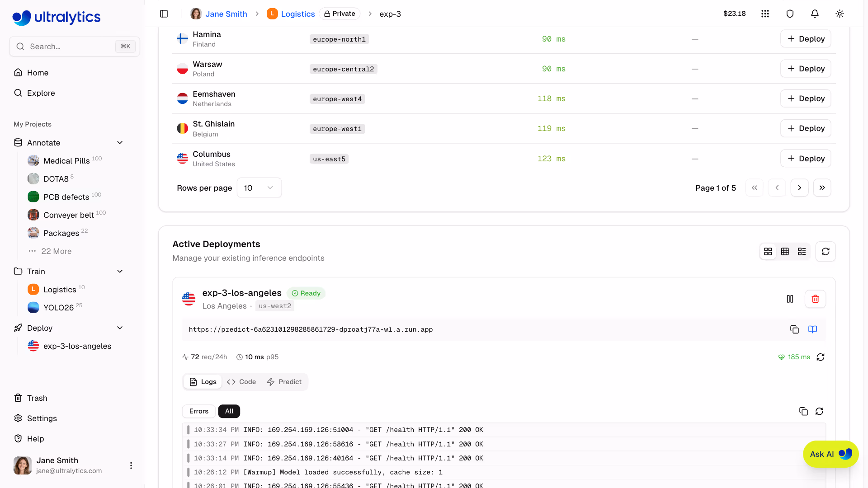Toggle light/dark theme sun icon

point(840,14)
